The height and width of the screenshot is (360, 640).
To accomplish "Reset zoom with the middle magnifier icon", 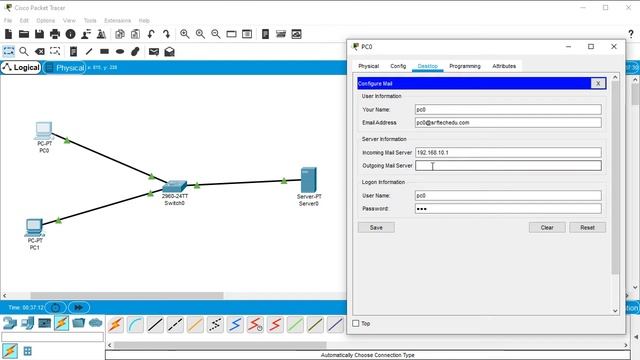I will (200, 34).
